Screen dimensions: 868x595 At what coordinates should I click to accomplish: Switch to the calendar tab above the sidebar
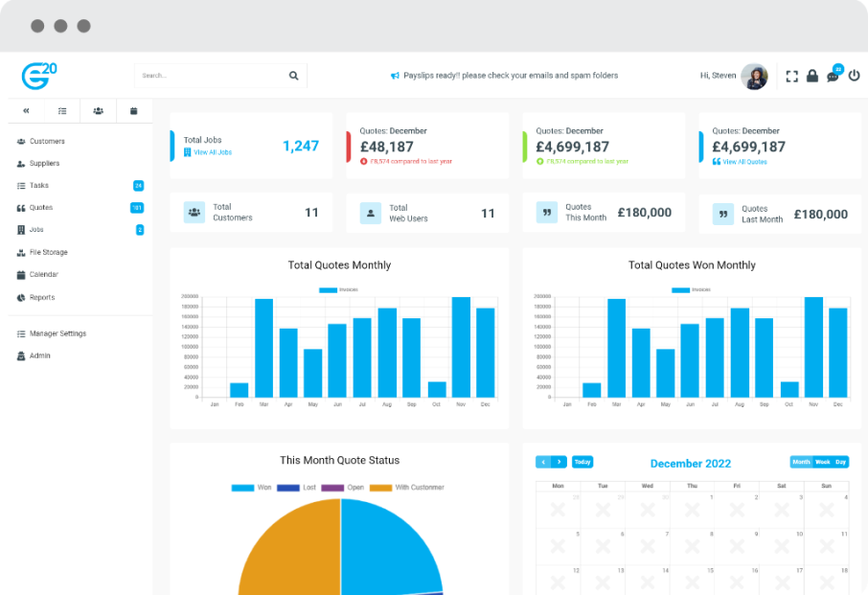134,110
